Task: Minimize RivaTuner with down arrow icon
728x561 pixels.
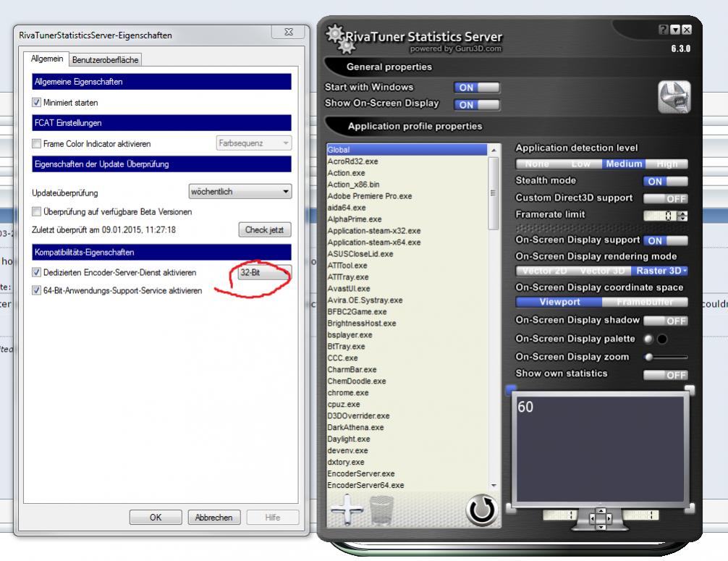Action: tap(675, 30)
